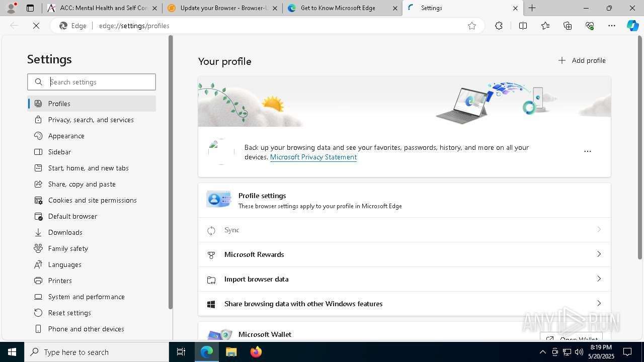644x362 pixels.
Task: Expand the Sync row
Action: 405,230
